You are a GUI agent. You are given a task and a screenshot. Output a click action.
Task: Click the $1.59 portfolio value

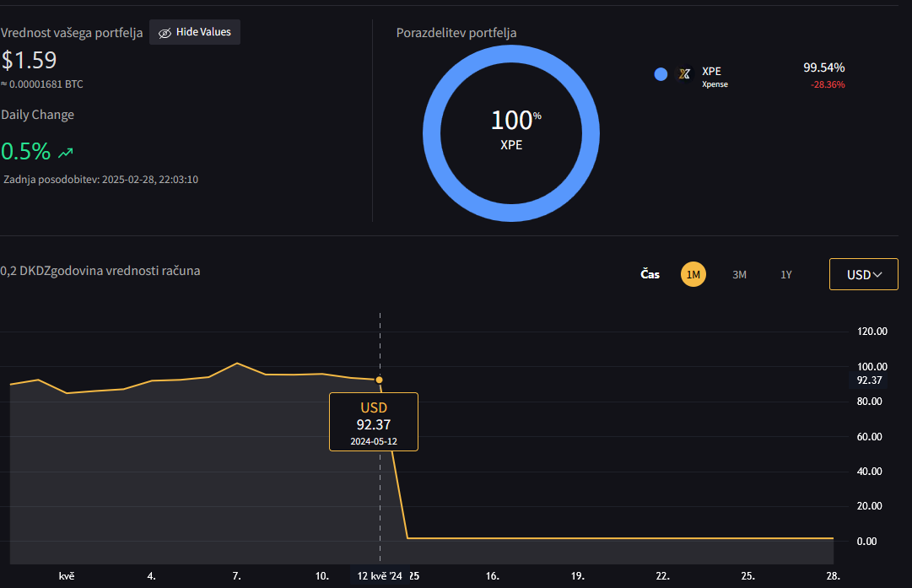coord(29,61)
